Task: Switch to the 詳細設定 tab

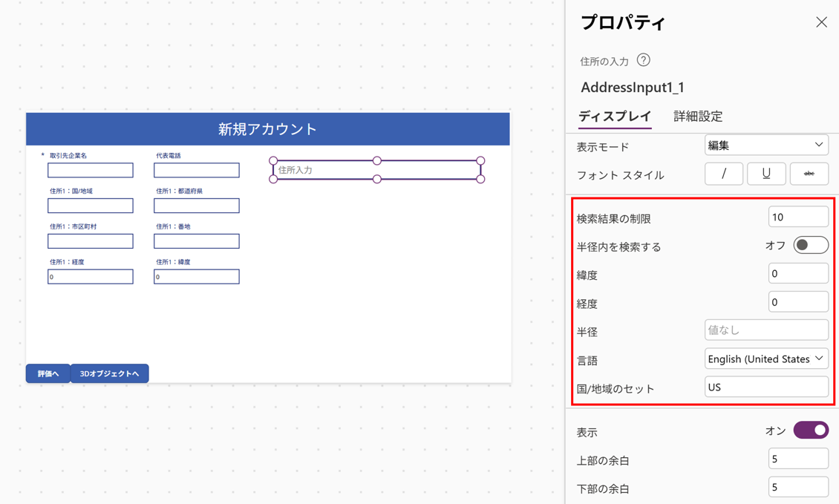Action: click(x=698, y=117)
